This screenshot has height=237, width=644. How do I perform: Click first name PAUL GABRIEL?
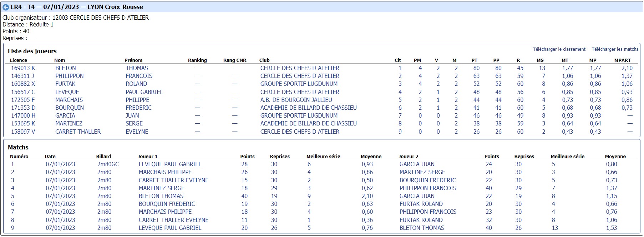[144, 92]
